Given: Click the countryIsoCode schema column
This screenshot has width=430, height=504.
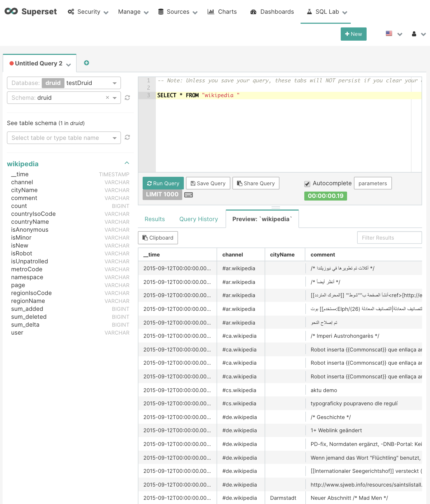Looking at the screenshot, I should coord(33,214).
